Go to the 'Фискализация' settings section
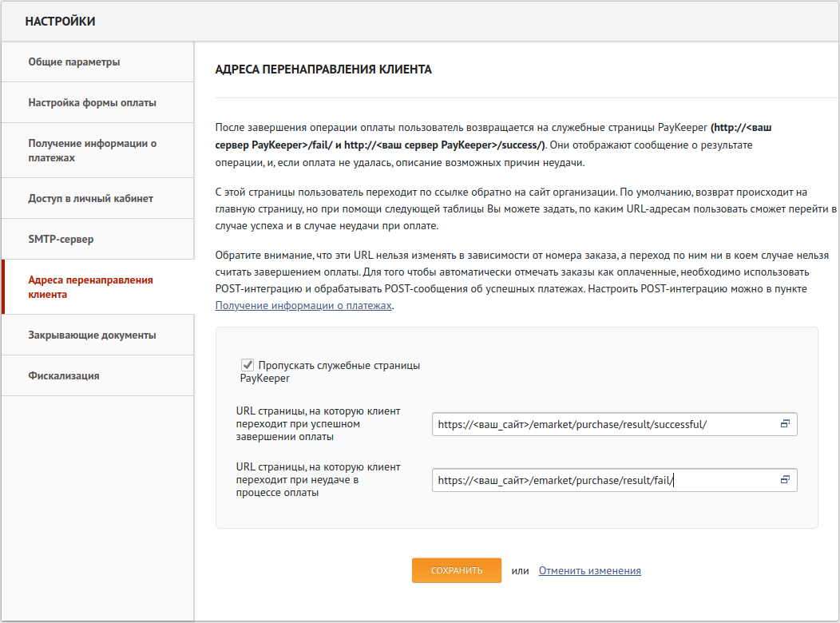Image resolution: width=840 pixels, height=623 pixels. pos(64,375)
